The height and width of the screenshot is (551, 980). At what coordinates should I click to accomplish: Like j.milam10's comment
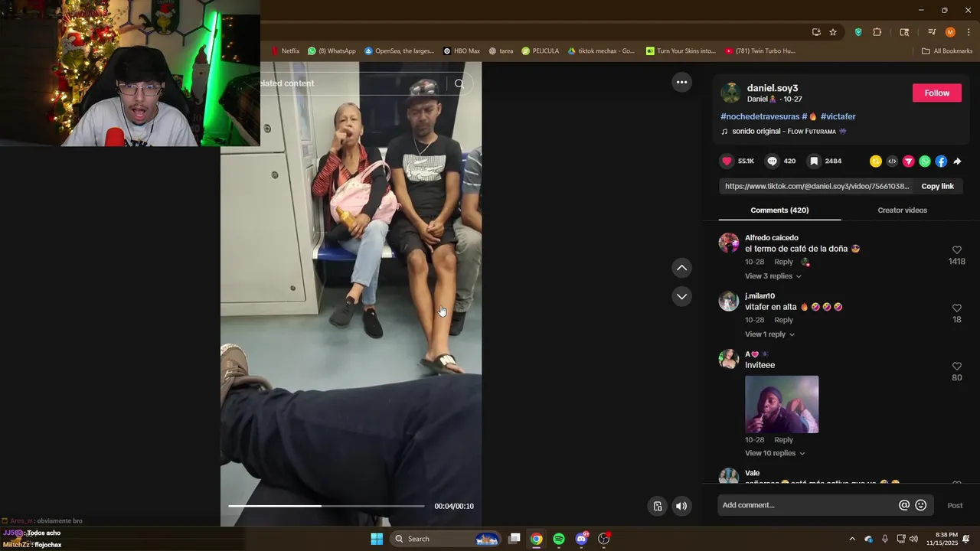point(956,308)
